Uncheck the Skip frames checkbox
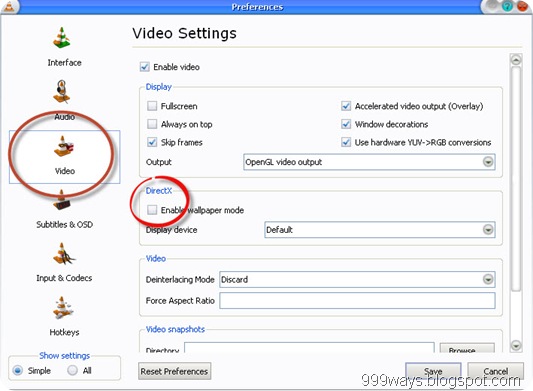Screen dimensions: 533x391 click(x=152, y=142)
